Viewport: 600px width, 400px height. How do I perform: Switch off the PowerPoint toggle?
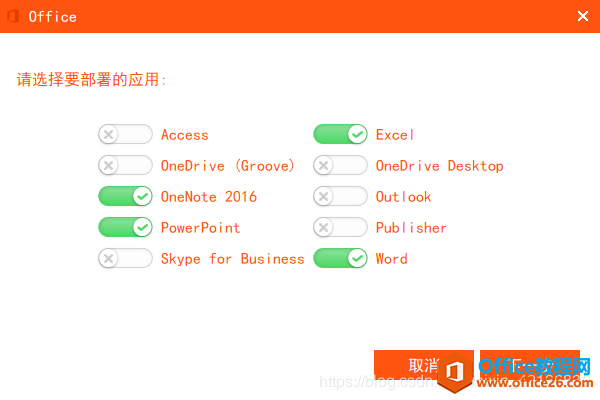pyautogui.click(x=125, y=227)
